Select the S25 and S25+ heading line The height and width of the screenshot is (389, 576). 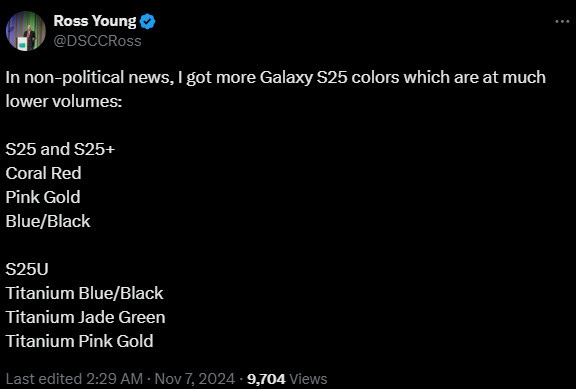click(60, 150)
